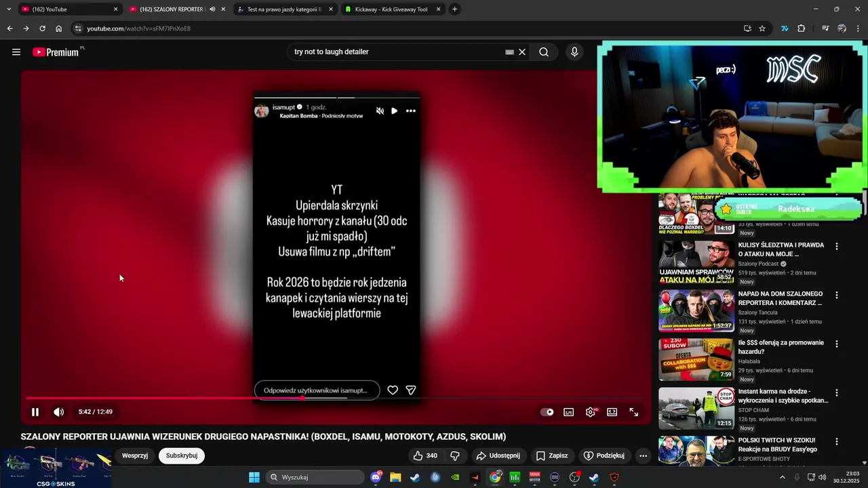Switch to theater mode view
Viewport: 868px width, 488px height.
click(x=612, y=412)
